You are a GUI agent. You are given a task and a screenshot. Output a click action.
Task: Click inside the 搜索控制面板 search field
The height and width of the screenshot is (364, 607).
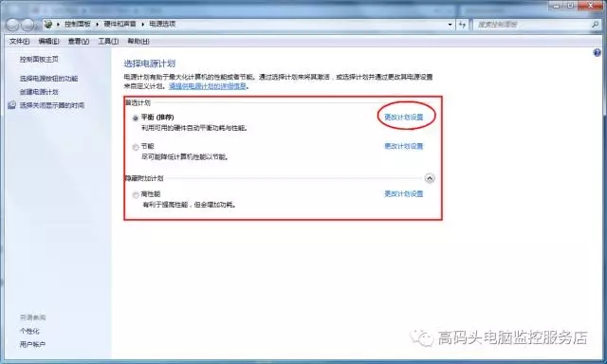[x=532, y=25]
